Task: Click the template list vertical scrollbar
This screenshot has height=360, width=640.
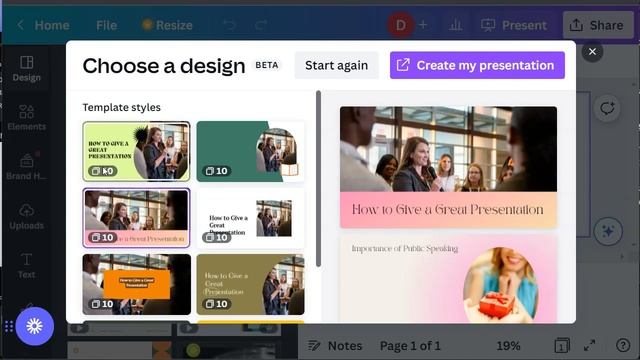Action: pyautogui.click(x=318, y=179)
